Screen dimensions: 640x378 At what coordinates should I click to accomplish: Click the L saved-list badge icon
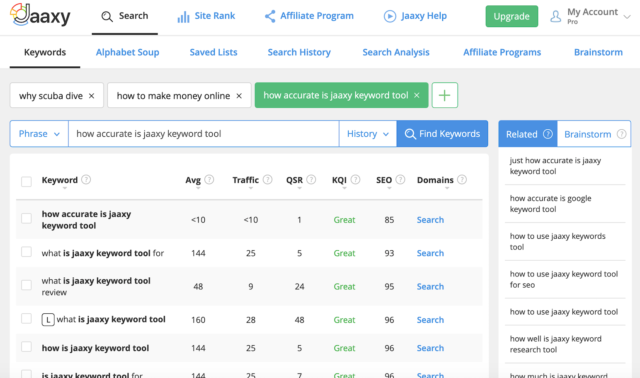coord(48,320)
